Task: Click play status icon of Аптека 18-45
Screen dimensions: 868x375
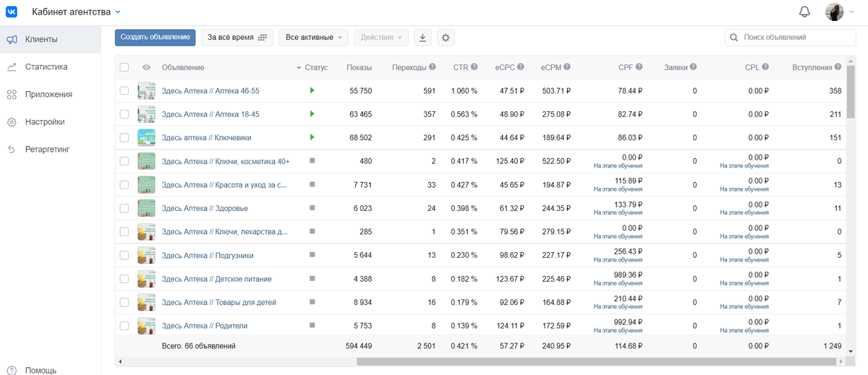Action: point(312,114)
